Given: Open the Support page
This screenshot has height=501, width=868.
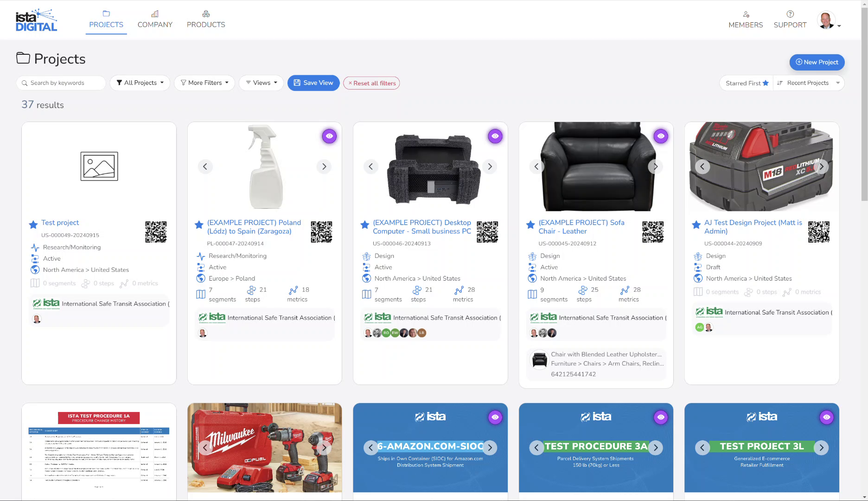Looking at the screenshot, I should pyautogui.click(x=790, y=20).
